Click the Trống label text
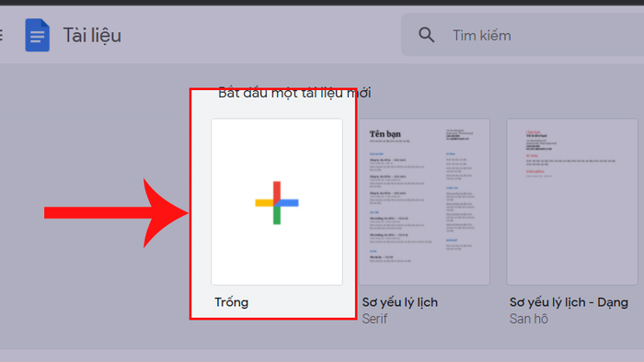Image resolution: width=644 pixels, height=362 pixels. point(232,302)
